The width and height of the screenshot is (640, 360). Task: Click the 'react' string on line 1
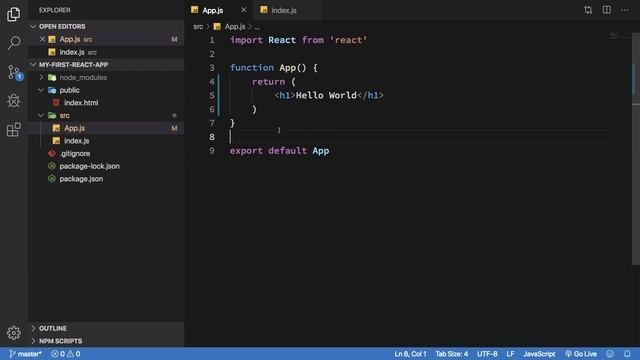(348, 40)
